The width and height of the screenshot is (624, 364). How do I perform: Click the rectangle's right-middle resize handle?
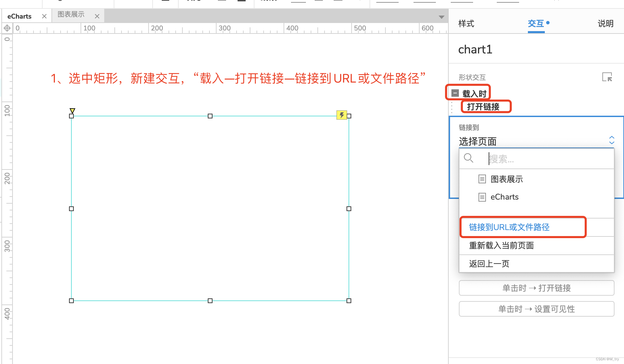(x=349, y=209)
